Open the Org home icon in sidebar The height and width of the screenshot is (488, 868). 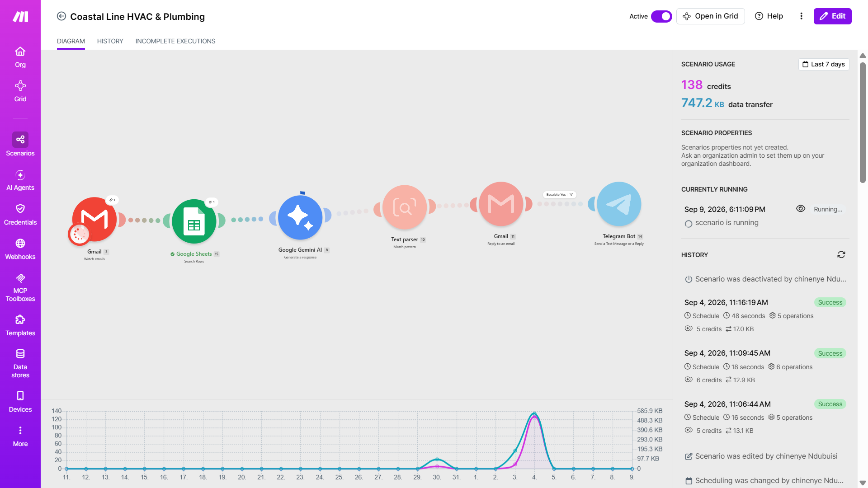[20, 57]
